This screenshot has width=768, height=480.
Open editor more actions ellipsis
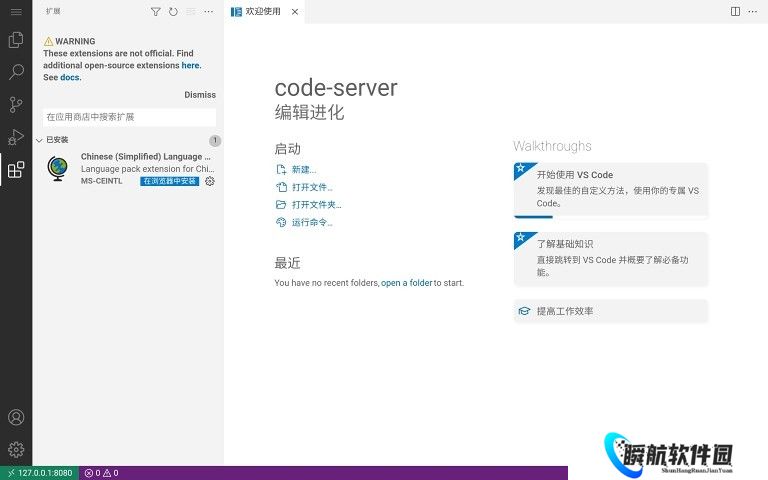[x=753, y=11]
